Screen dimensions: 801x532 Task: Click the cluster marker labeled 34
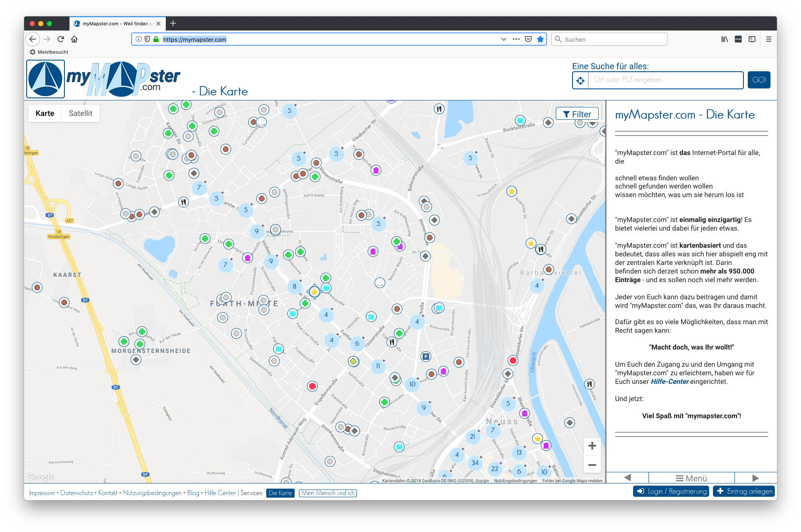(475, 462)
